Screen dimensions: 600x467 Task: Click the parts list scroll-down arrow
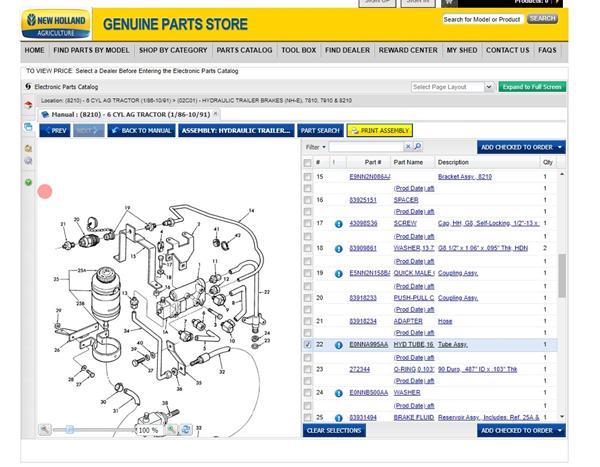coord(562,416)
